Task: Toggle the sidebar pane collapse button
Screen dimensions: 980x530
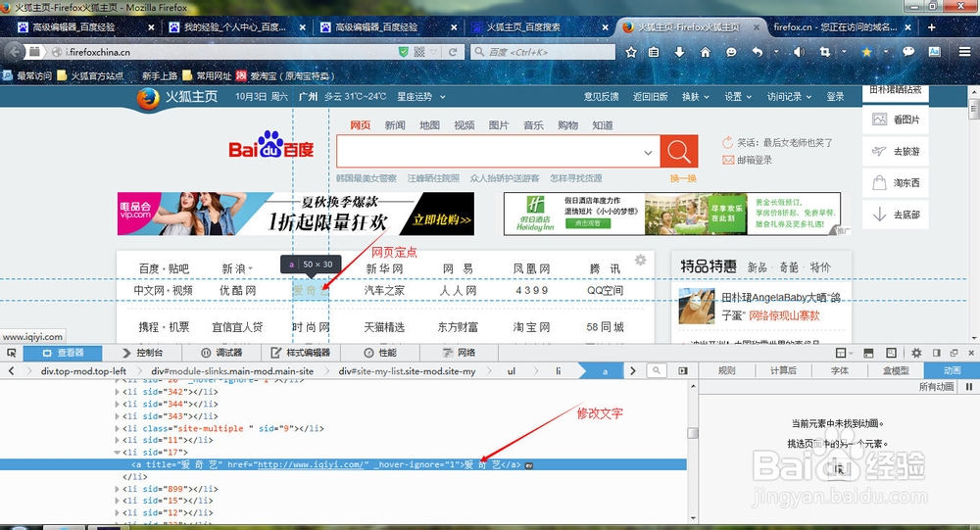Action: coord(683,370)
